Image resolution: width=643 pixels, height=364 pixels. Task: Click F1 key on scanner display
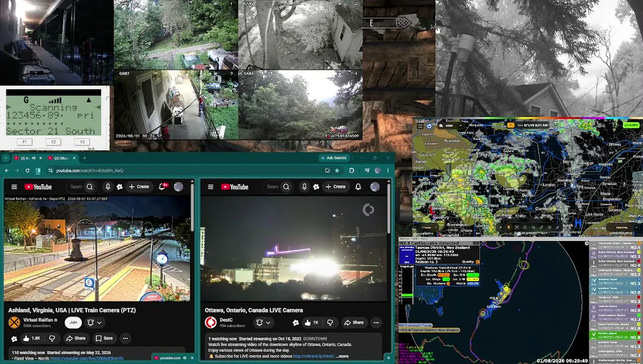click(x=24, y=142)
